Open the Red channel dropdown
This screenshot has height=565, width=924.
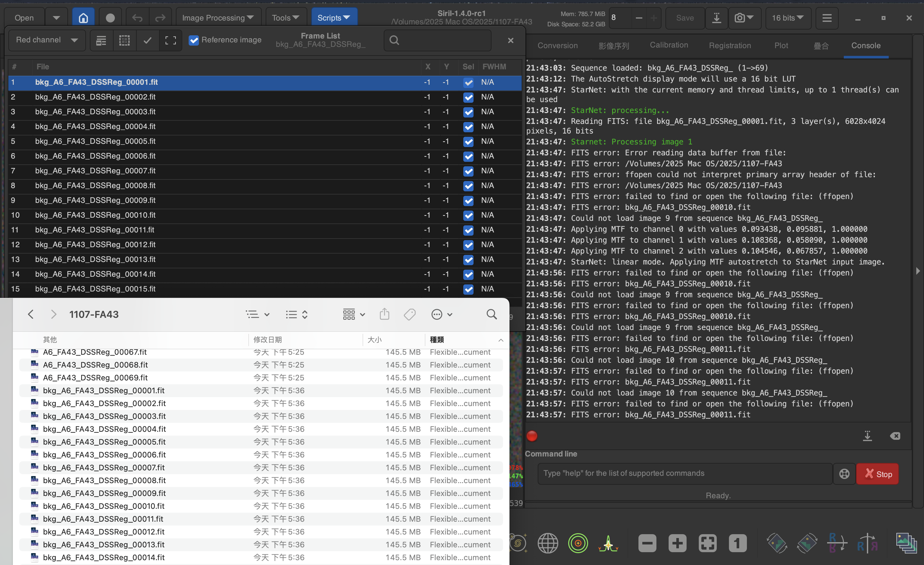pyautogui.click(x=47, y=40)
